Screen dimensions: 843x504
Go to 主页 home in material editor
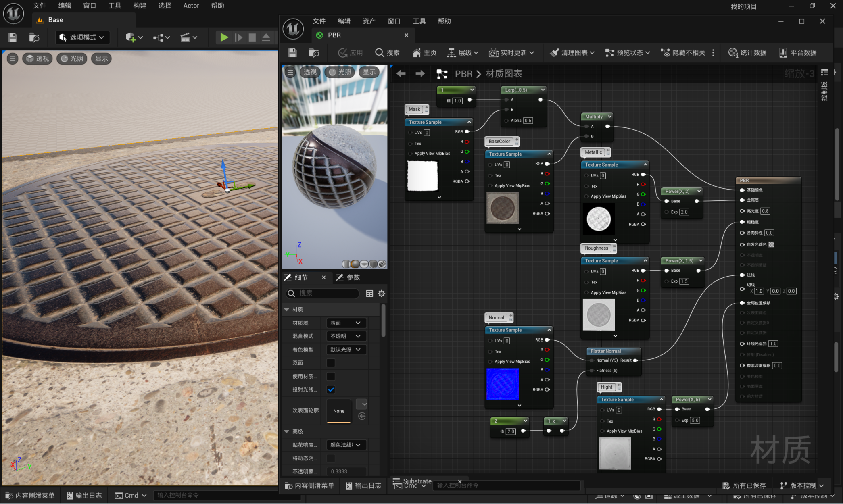point(424,53)
